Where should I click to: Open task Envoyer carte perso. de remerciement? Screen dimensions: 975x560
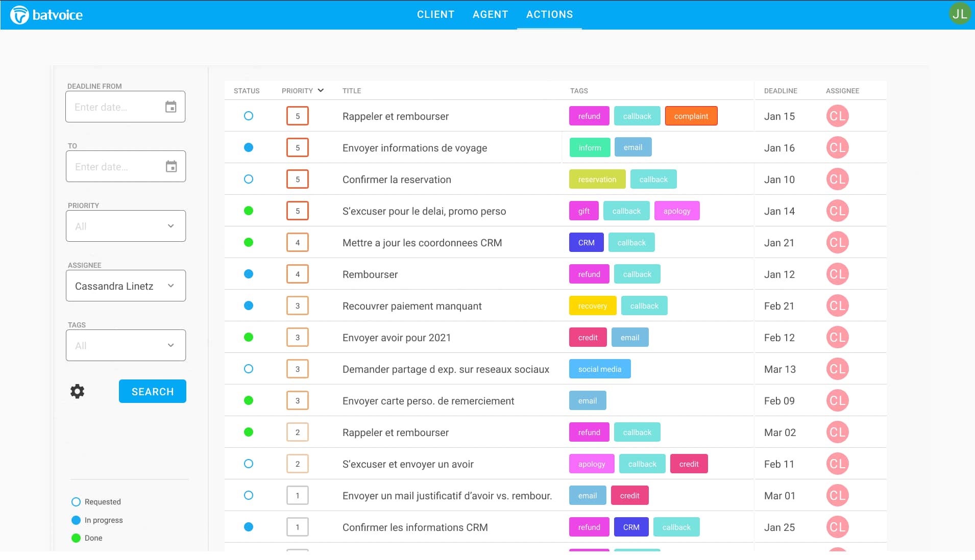pos(428,401)
